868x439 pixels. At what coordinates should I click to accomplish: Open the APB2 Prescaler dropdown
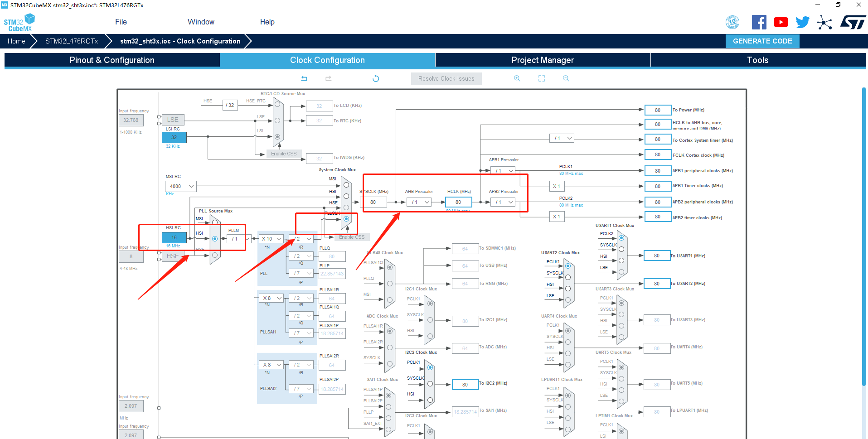click(x=503, y=202)
